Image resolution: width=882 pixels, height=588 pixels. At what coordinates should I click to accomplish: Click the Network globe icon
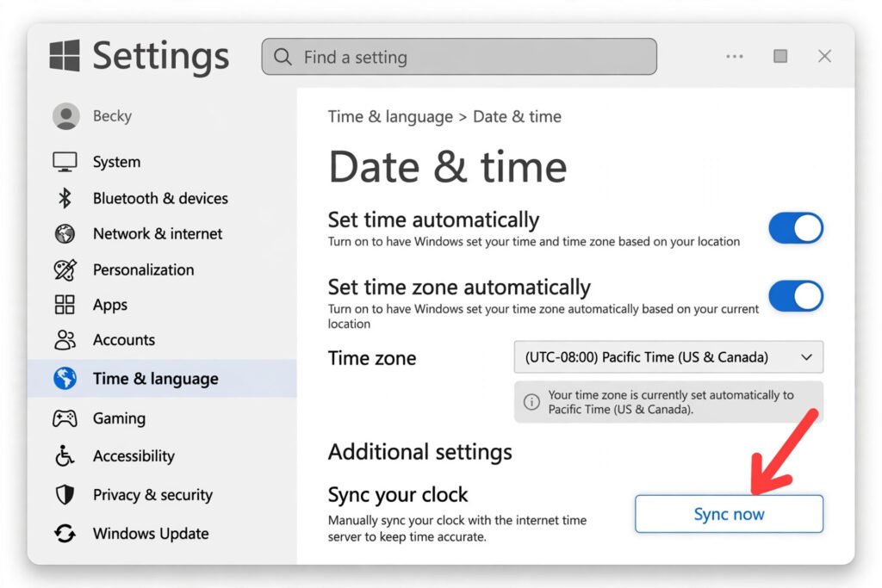coord(65,233)
